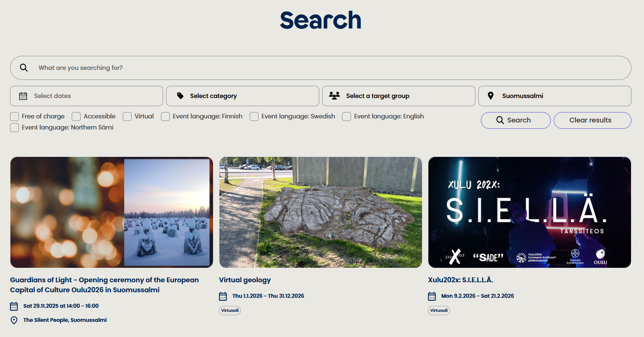Click the location pin icon beside Suomussalmi filter
The height and width of the screenshot is (337, 644).
pyautogui.click(x=490, y=96)
